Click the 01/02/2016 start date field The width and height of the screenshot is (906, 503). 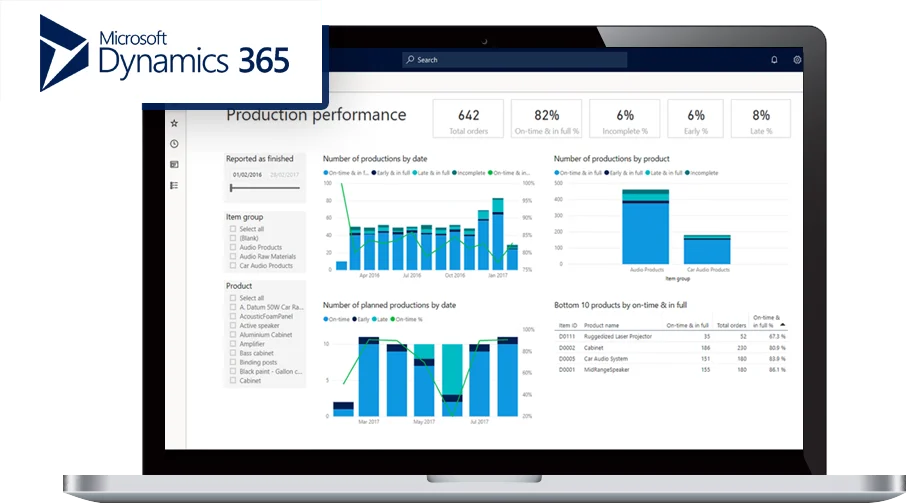246,173
